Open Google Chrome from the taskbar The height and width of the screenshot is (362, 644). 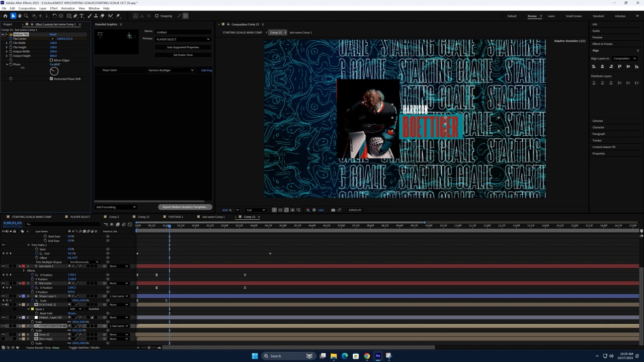(367, 356)
